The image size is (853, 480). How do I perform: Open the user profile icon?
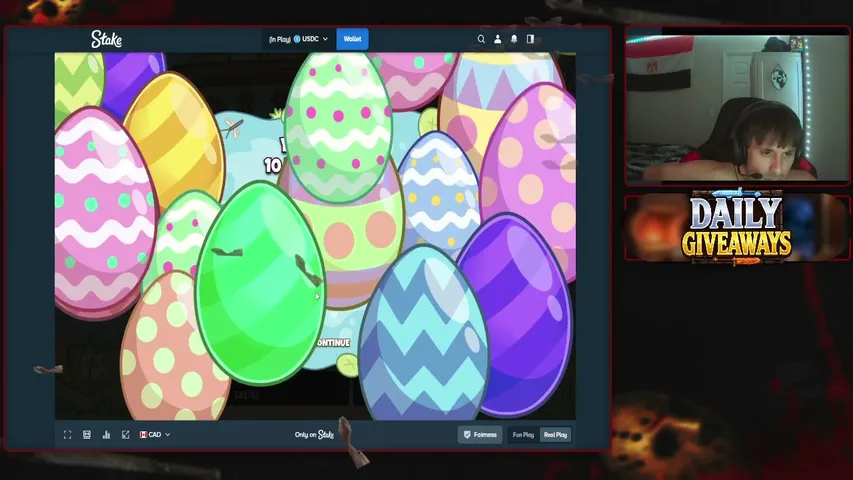pyautogui.click(x=497, y=39)
